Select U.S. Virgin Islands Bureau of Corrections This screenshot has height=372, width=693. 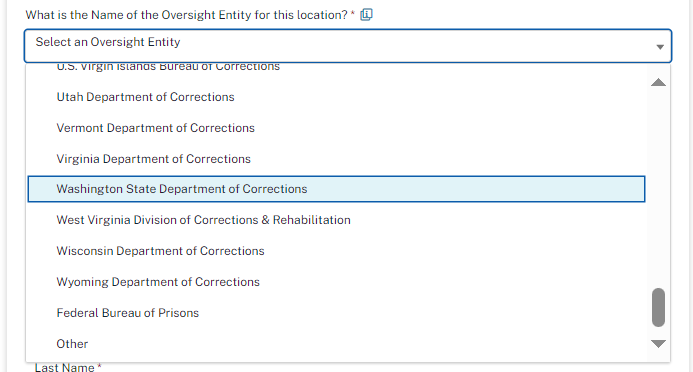(336, 68)
